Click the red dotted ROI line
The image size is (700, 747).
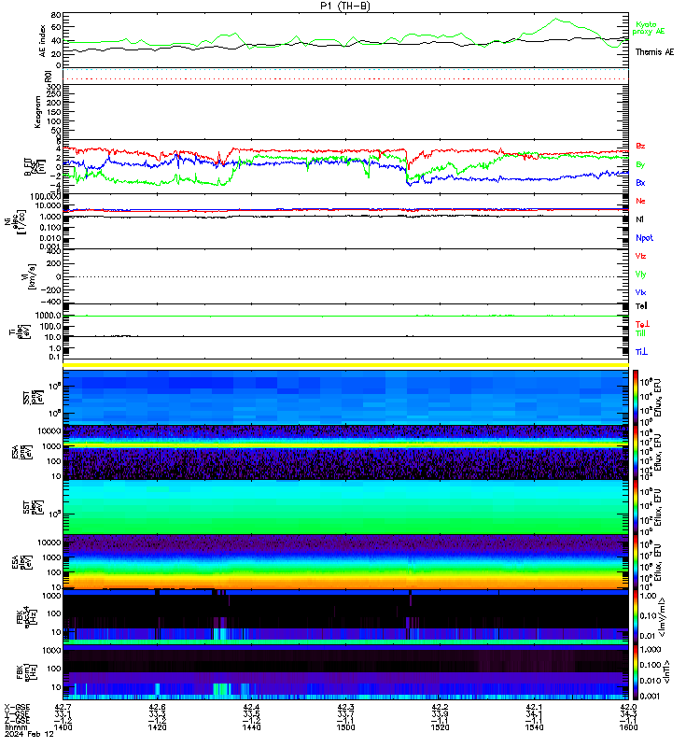click(345, 78)
